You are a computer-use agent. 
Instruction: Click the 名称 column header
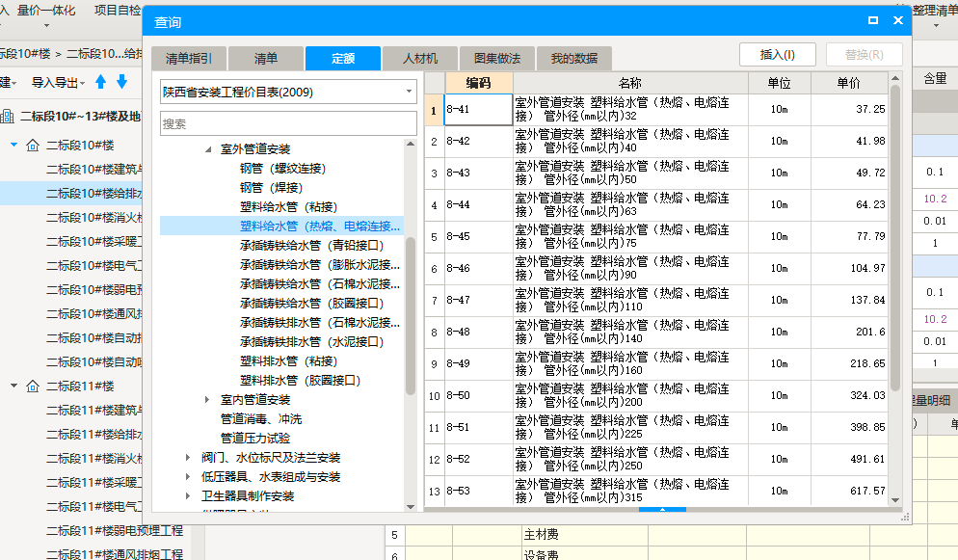630,83
